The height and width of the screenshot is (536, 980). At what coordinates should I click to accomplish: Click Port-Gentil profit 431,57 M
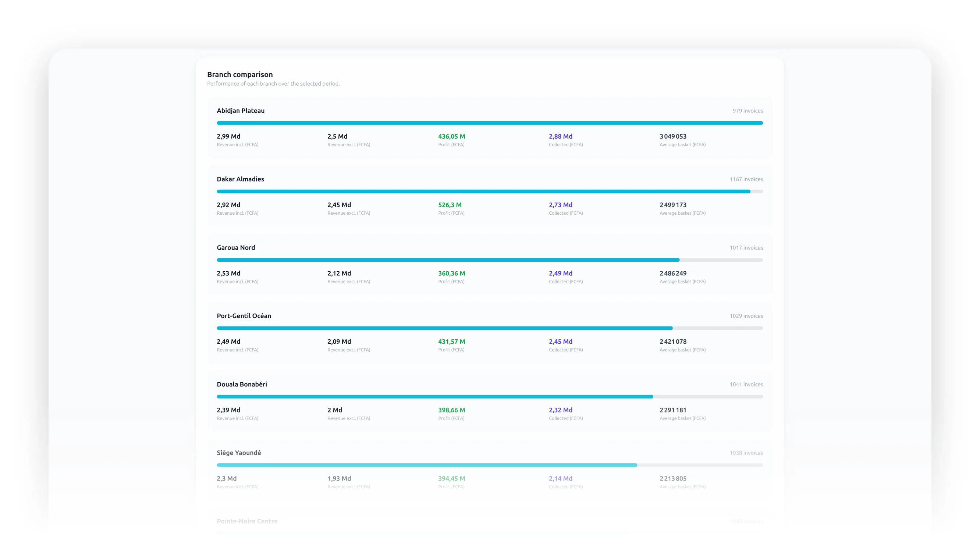click(x=451, y=342)
